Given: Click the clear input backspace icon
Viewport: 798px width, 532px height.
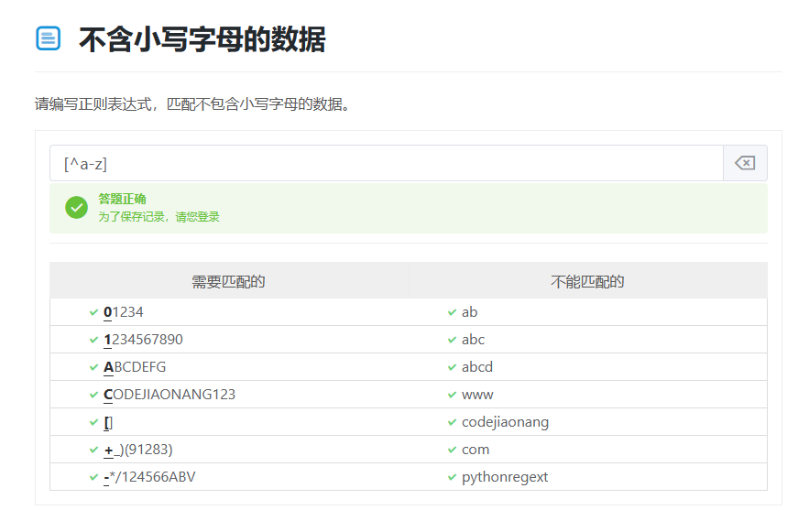Looking at the screenshot, I should point(745,163).
